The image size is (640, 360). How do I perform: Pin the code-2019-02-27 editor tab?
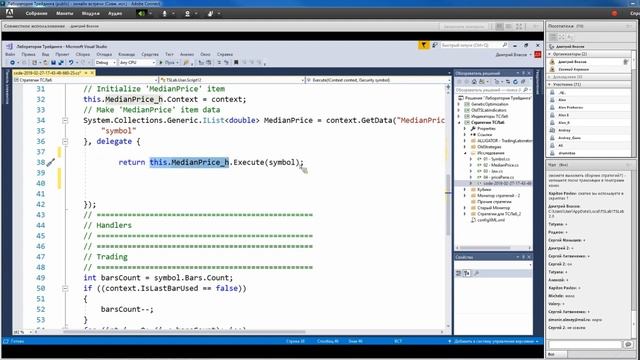(86, 73)
